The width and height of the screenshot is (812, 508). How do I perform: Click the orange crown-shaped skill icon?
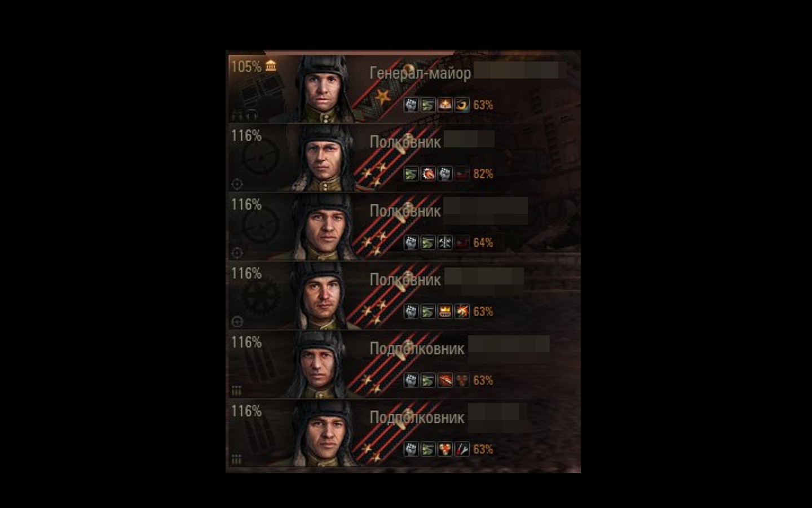click(445, 311)
